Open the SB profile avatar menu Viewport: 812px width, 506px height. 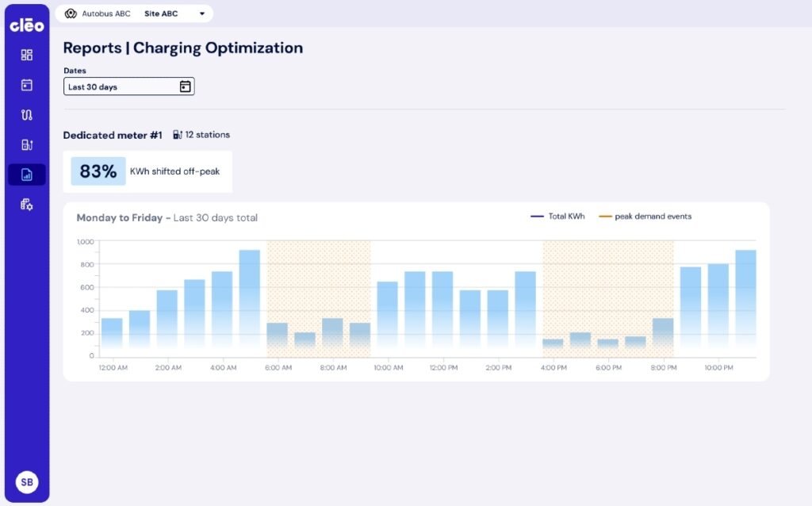click(27, 481)
